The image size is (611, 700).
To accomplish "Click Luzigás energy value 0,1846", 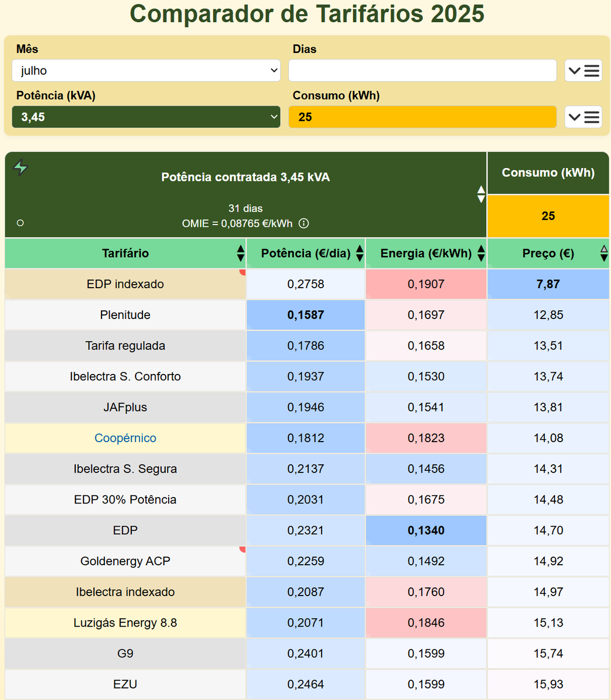I will 426,623.
